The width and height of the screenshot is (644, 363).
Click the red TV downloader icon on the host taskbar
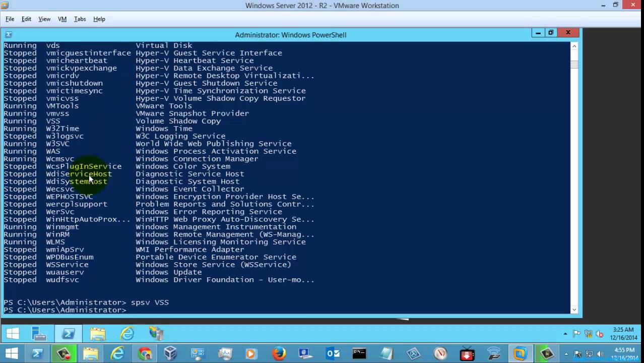[467, 354]
